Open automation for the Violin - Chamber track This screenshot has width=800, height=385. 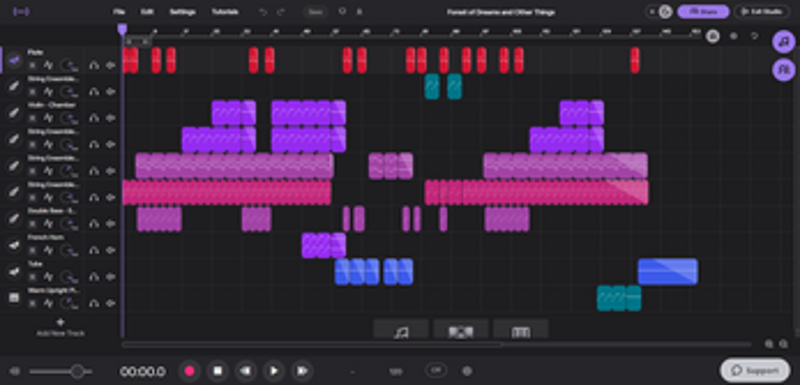[48, 118]
